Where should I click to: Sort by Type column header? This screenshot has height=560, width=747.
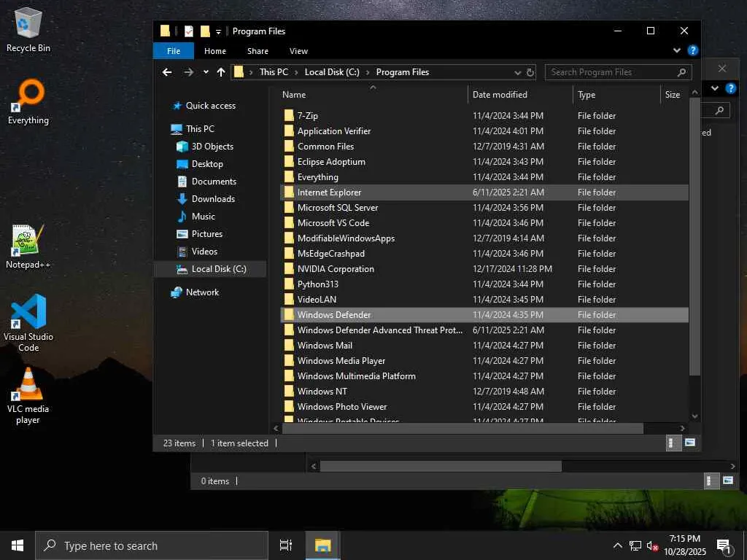[x=616, y=94]
